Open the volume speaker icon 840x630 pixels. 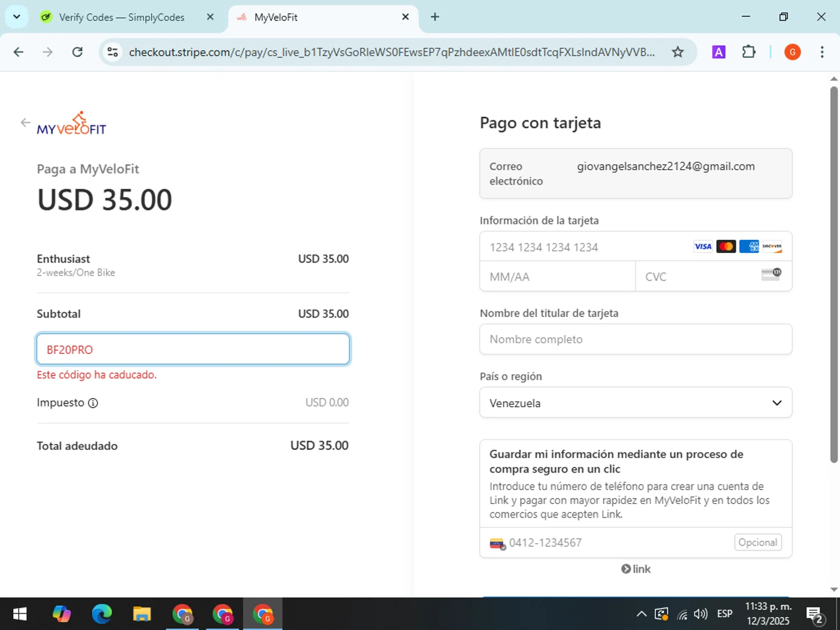(x=701, y=614)
